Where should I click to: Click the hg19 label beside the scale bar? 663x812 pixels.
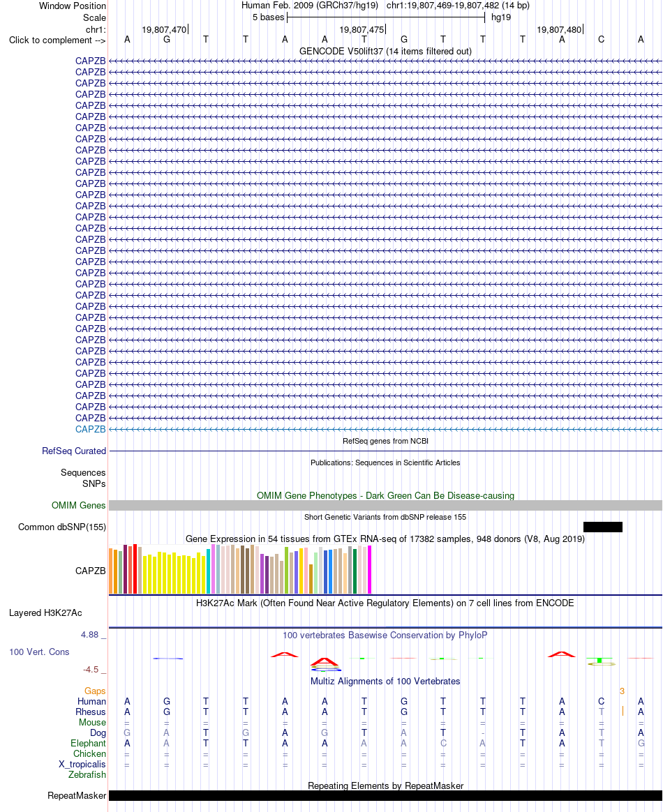click(501, 17)
